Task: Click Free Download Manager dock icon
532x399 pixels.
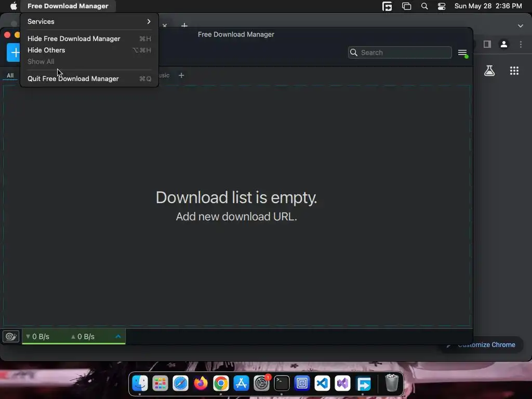Action: (363, 383)
